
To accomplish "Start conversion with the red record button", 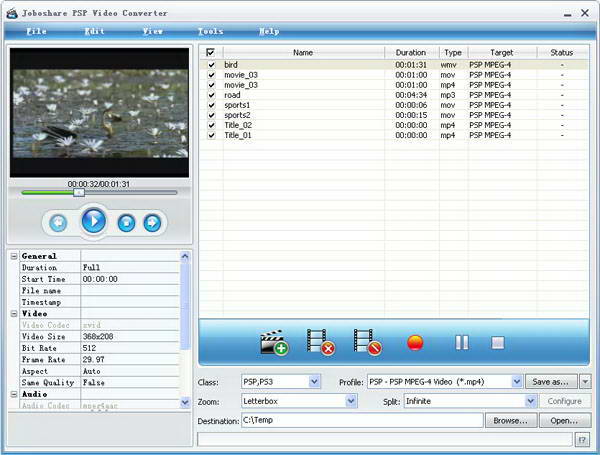I will 415,343.
